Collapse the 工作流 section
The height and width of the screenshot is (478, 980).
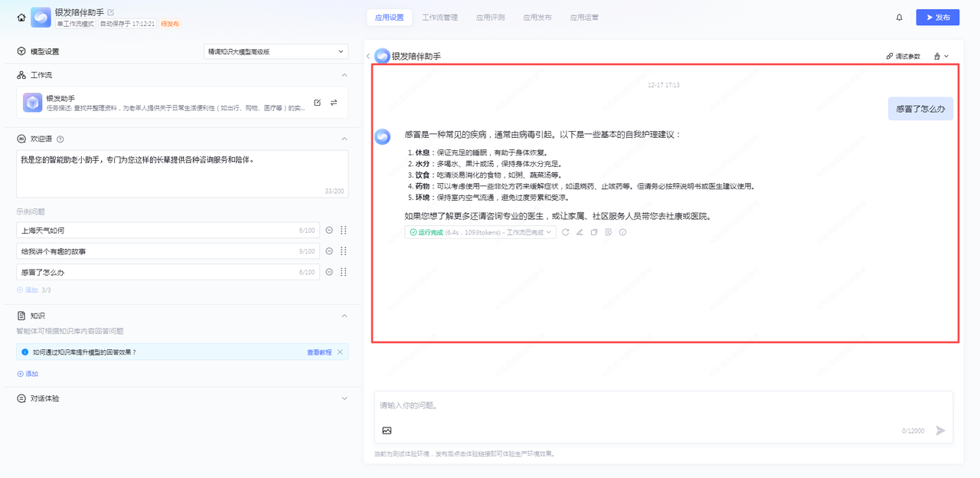[x=344, y=75]
